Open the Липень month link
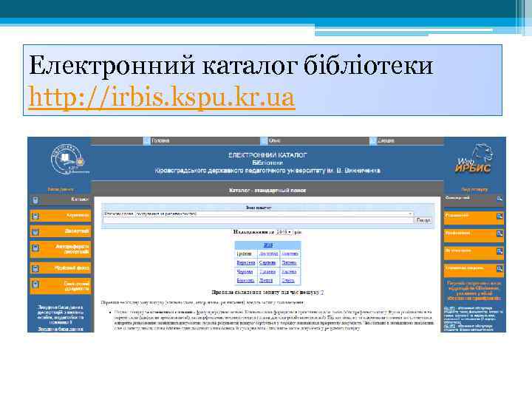This screenshot has height=399, width=532. (x=289, y=262)
